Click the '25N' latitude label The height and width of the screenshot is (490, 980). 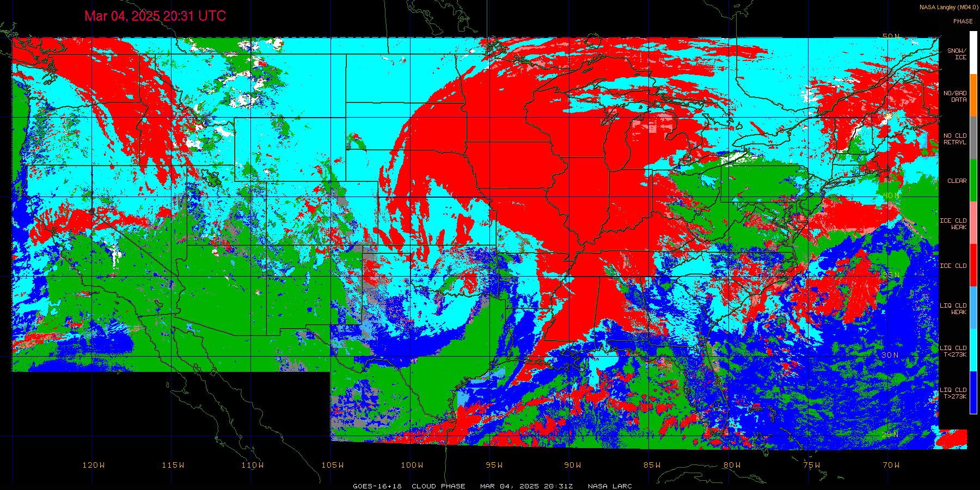pos(891,434)
